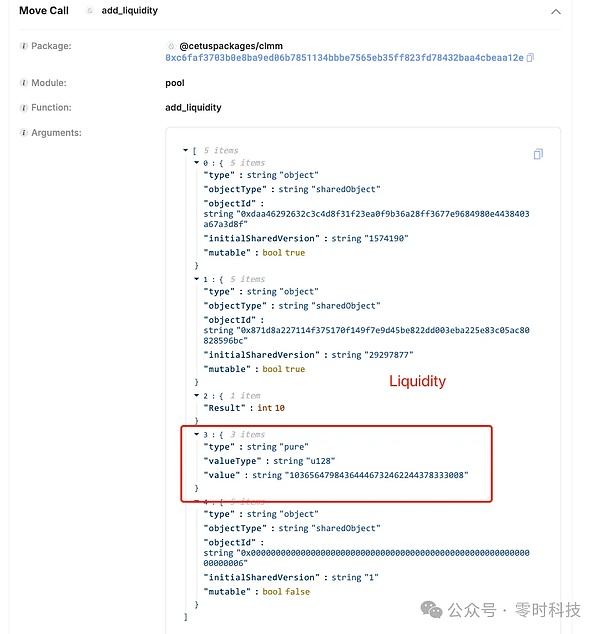600x634 pixels.
Task: Click the info icon beside Function
Action: point(23,107)
